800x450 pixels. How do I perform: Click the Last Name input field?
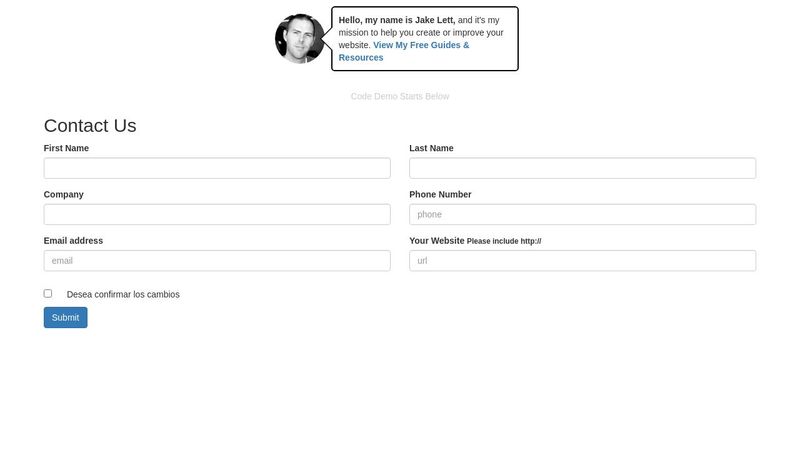[x=583, y=168]
